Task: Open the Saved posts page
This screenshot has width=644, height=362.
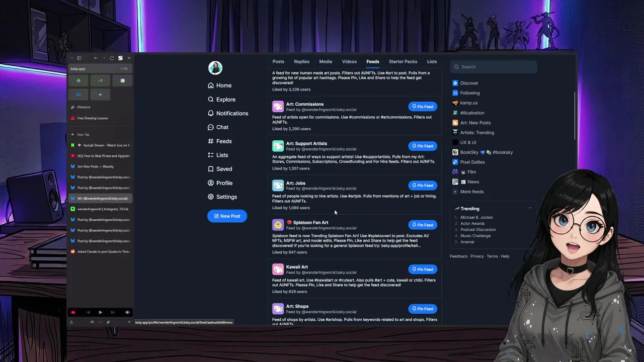Action: point(220,169)
